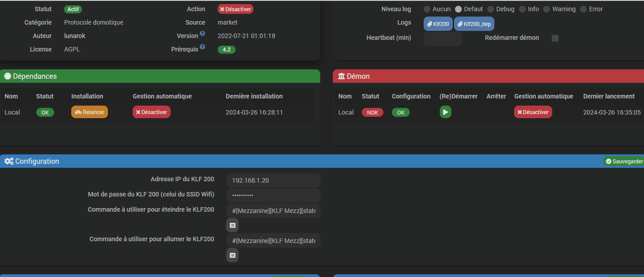Viewport: 644px width, 277px height.
Task: Click last installation date 2024-03-26 16:28:11
Action: click(254, 112)
